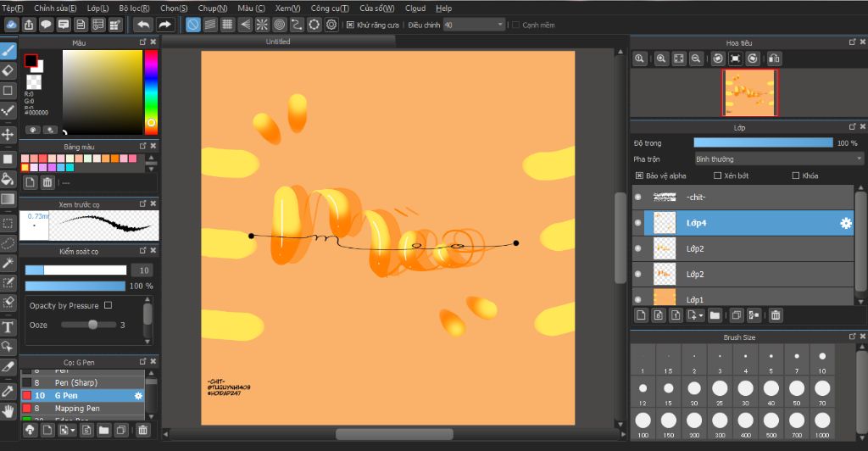Screen dimensions: 868x451
Task: Open G Pen brush settings gear
Action: [138, 396]
